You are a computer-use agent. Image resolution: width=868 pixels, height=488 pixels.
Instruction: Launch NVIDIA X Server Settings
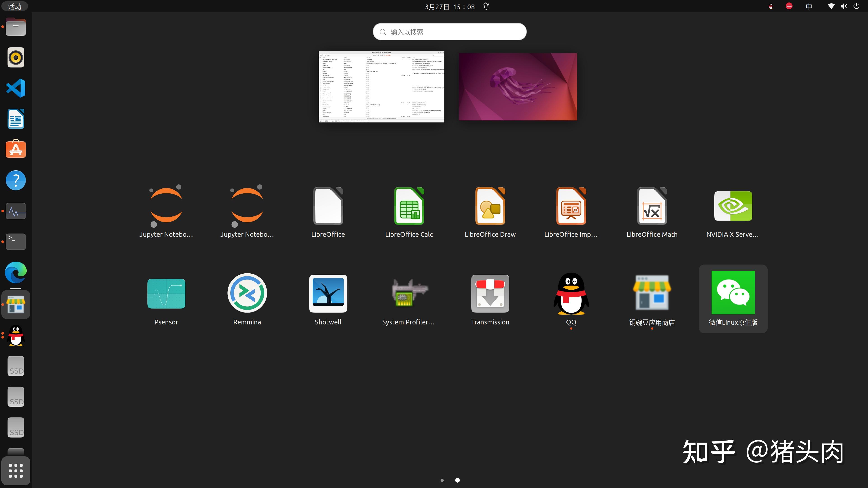coord(733,206)
